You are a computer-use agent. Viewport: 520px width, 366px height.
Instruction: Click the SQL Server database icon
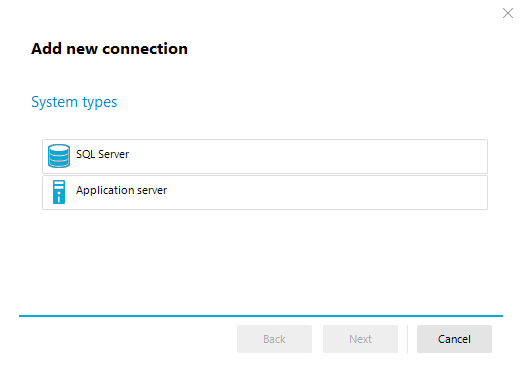59,156
